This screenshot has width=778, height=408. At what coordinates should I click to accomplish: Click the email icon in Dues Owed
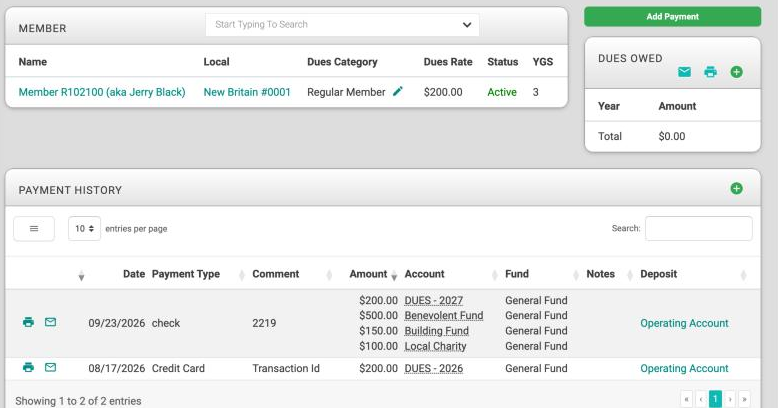(684, 72)
